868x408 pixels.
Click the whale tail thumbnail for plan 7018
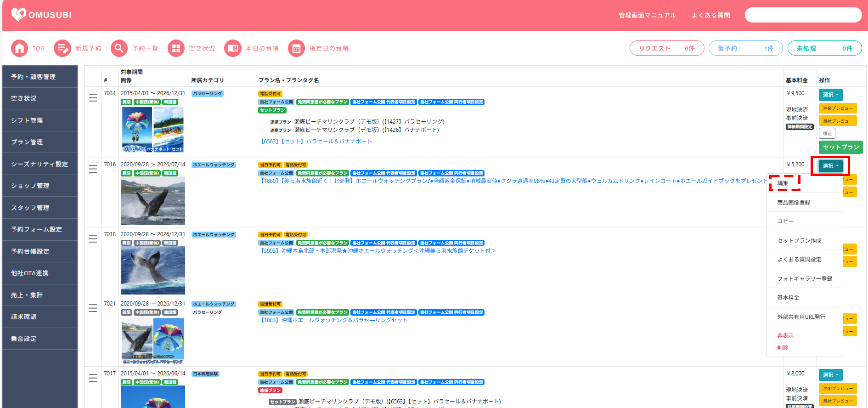tap(152, 270)
